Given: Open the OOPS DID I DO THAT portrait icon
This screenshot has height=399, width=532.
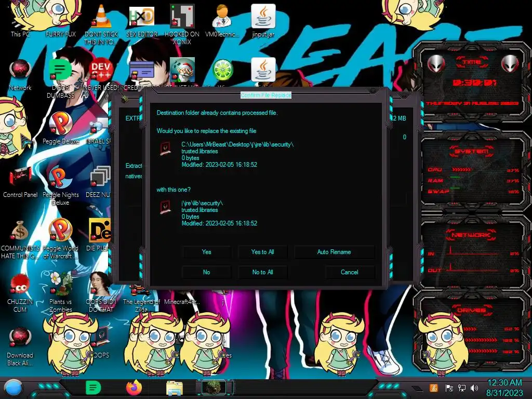Looking at the screenshot, I should [x=101, y=284].
